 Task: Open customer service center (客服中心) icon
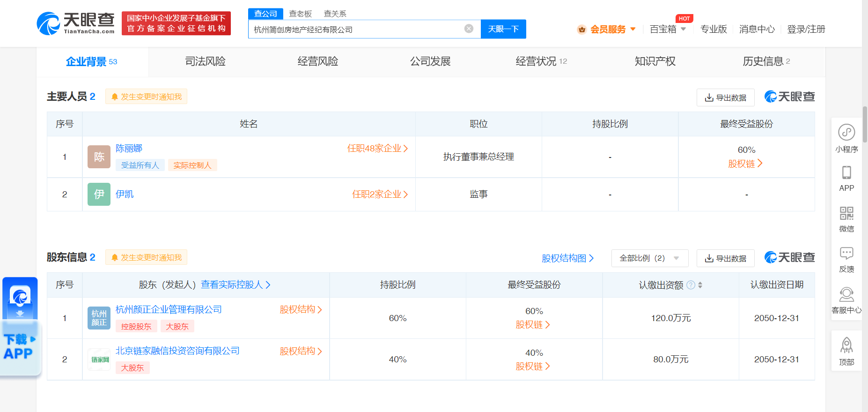(x=846, y=294)
